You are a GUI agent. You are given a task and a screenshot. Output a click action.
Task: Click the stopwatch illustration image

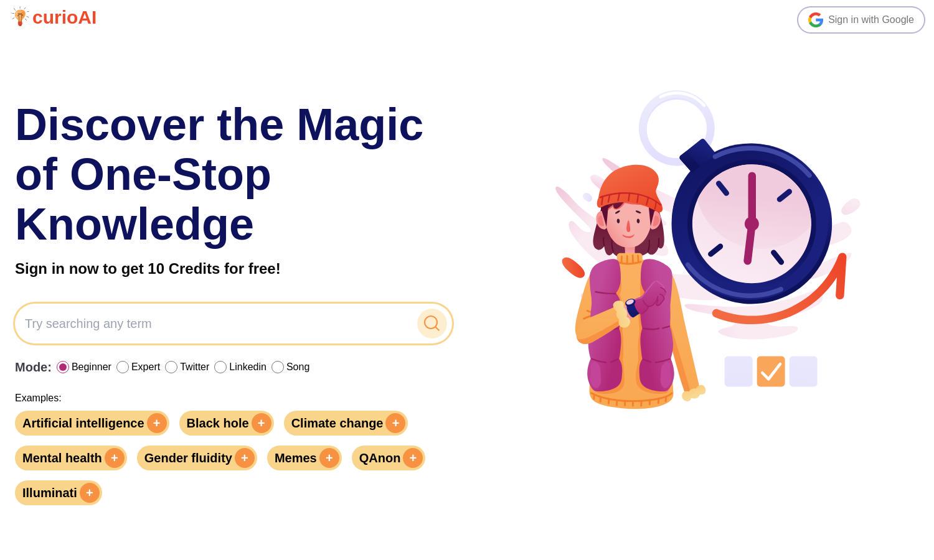(708, 250)
